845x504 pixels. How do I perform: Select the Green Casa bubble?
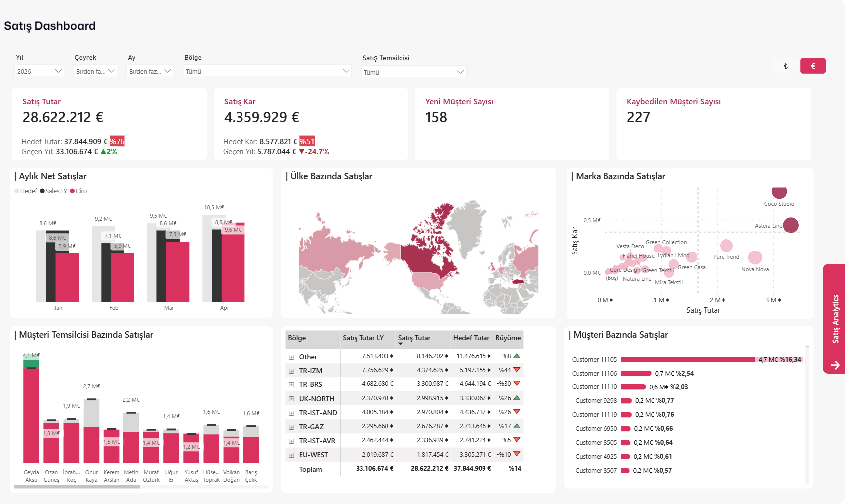[692, 257]
